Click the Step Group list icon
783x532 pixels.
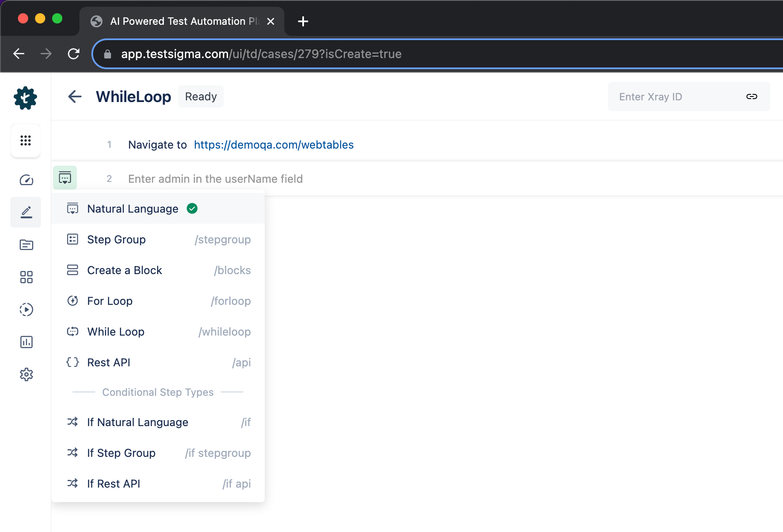pyautogui.click(x=73, y=239)
